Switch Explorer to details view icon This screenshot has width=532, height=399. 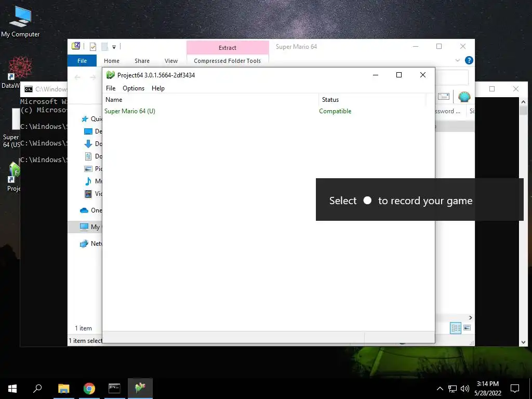coord(456,328)
